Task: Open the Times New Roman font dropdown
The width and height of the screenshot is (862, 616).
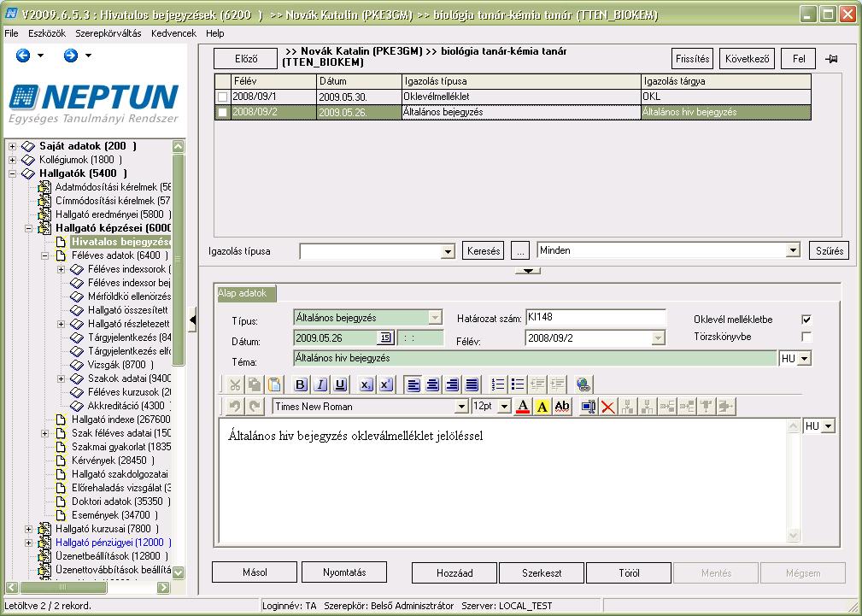Action: [461, 407]
